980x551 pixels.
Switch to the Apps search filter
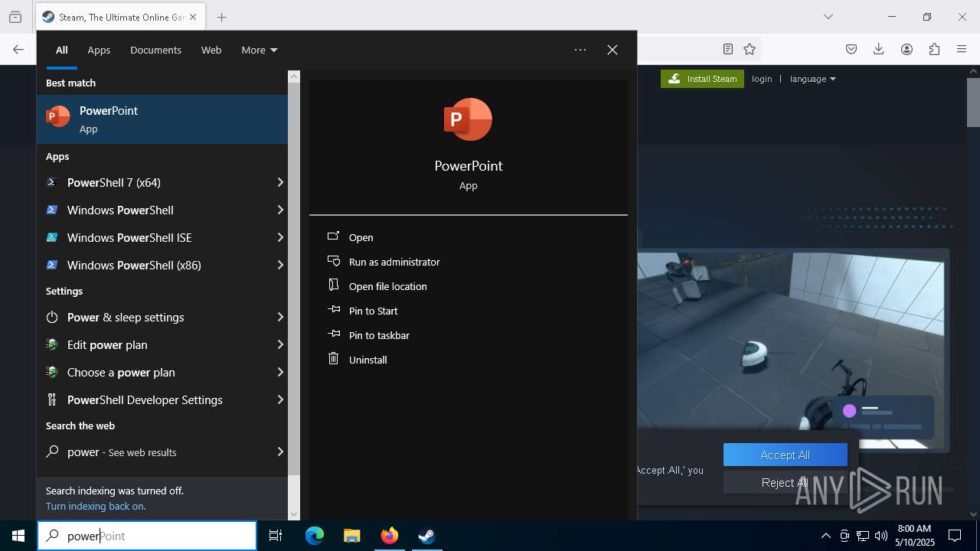click(x=99, y=50)
